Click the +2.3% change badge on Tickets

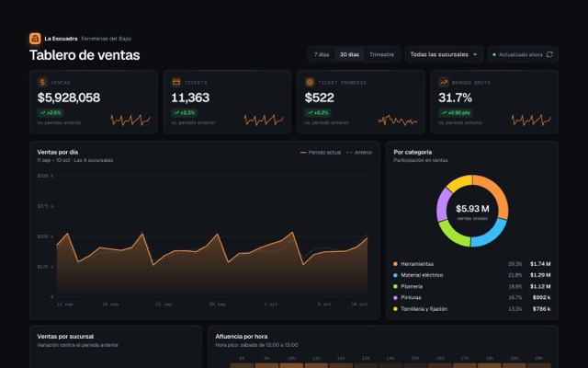coord(184,112)
